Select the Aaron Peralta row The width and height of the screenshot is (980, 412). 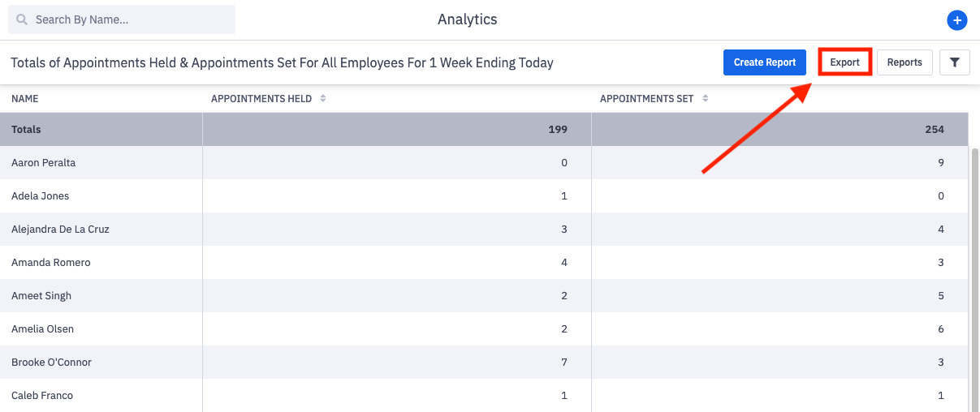[x=42, y=163]
